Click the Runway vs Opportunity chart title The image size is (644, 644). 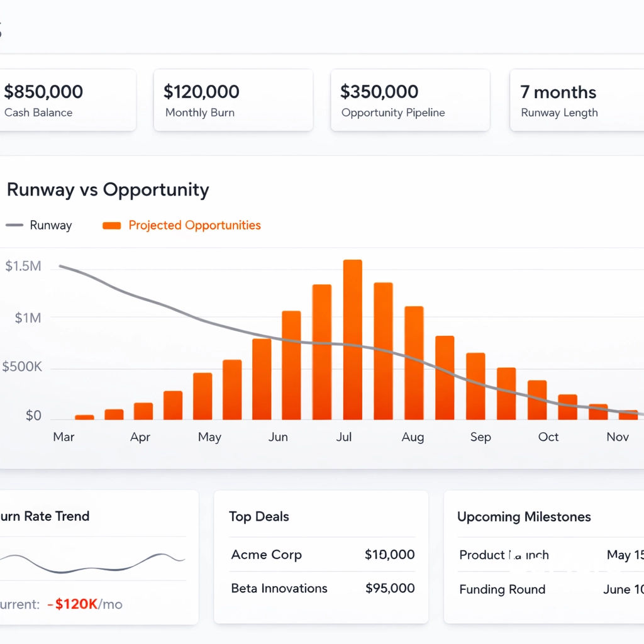tap(109, 189)
